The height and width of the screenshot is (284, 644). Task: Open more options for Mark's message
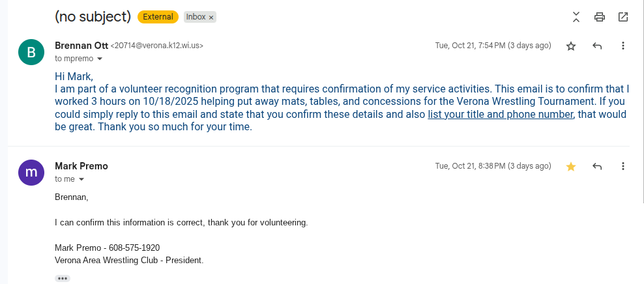tap(623, 167)
